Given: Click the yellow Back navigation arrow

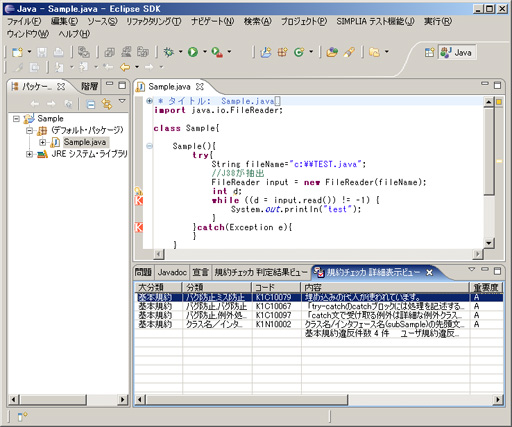Looking at the screenshot, I should point(125,67).
